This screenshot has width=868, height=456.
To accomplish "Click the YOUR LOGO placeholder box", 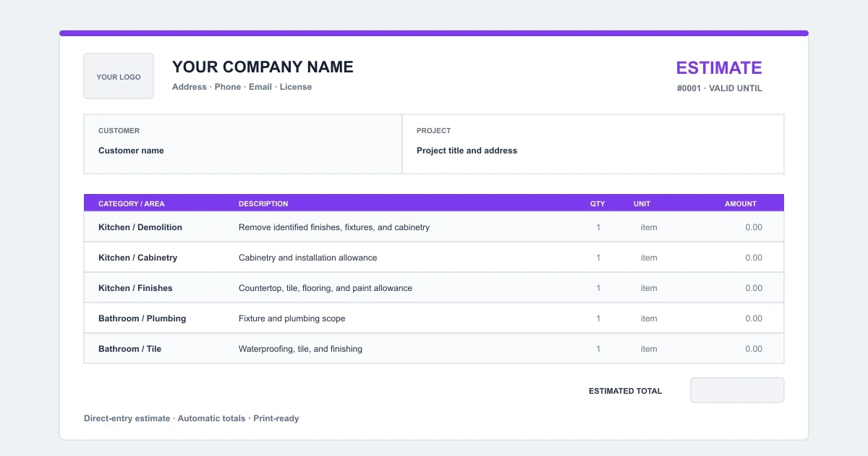I will [x=119, y=76].
